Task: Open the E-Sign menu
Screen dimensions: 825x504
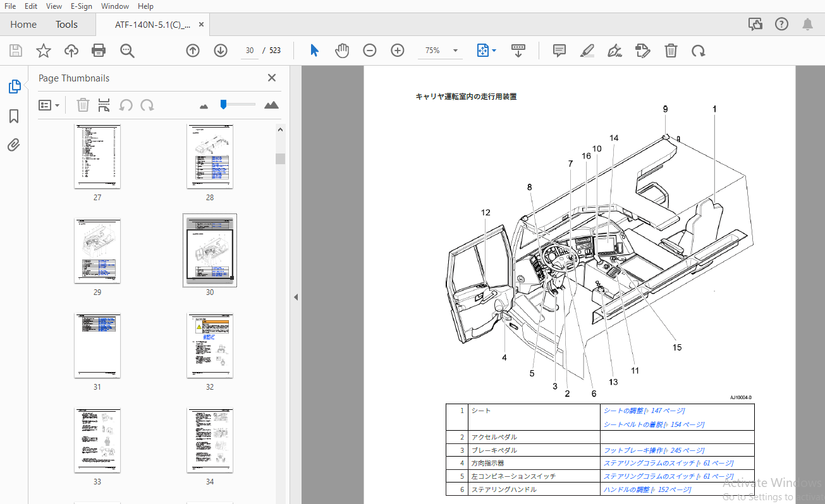Action: [x=81, y=6]
